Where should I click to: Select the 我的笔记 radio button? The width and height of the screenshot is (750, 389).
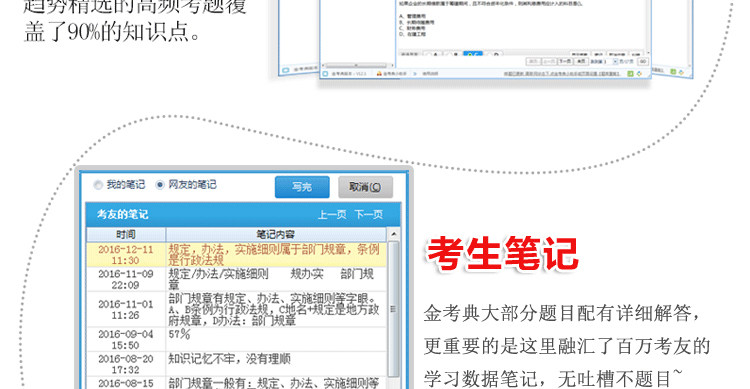98,185
